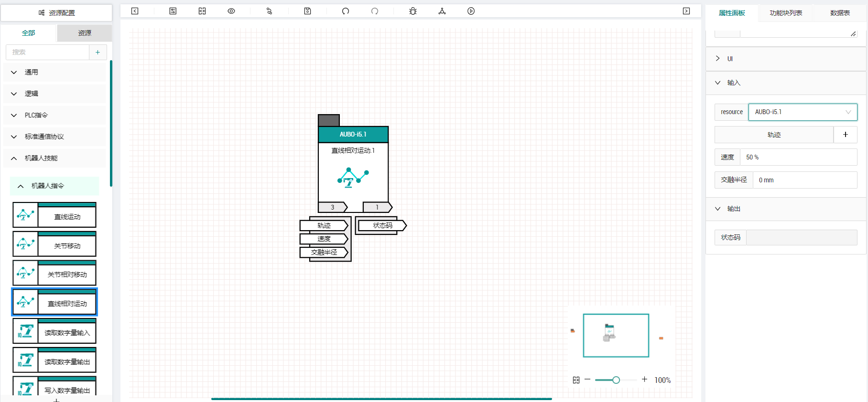Open the resource AUBO-i5.1 dropdown
Viewport: 868px width, 402px height.
(x=803, y=112)
